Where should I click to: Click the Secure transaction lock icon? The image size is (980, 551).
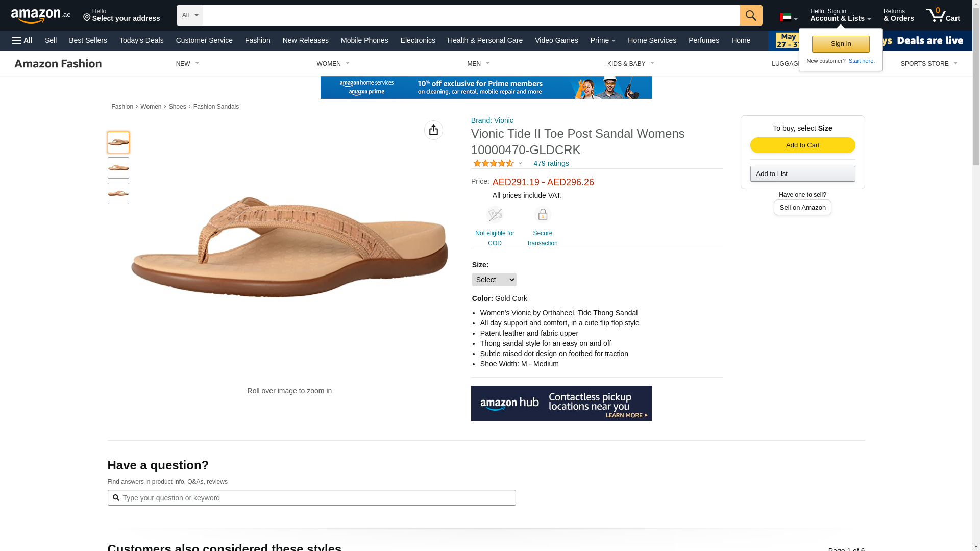click(x=543, y=215)
